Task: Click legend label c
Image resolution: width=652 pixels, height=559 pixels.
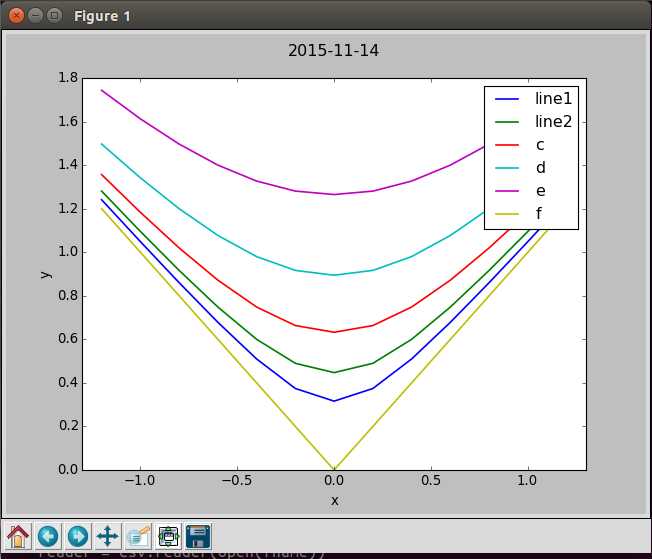Action: coord(540,145)
